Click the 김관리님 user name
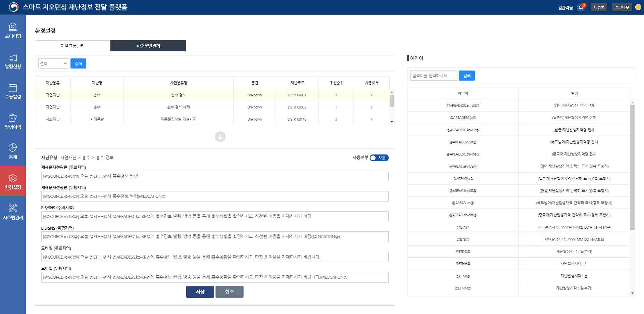Viewport: 644px width, 314px height. coord(565,7)
